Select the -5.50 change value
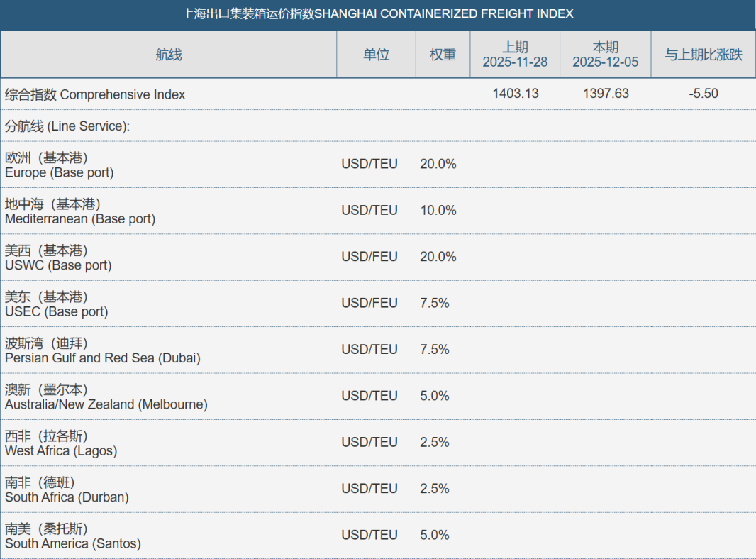Image resolution: width=756 pixels, height=559 pixels. click(x=703, y=94)
